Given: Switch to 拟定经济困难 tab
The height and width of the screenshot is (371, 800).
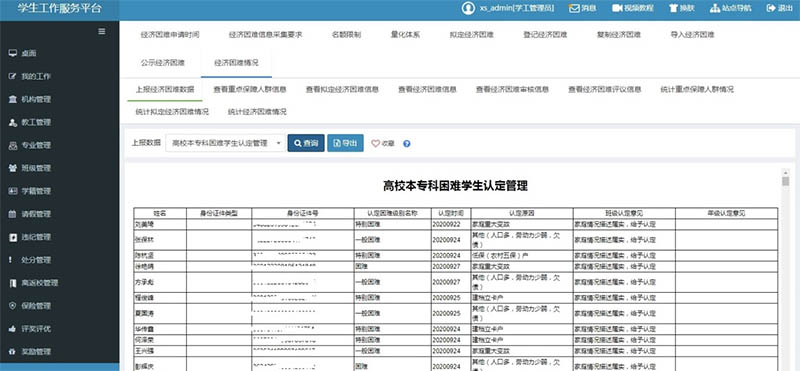Looking at the screenshot, I should pos(471,35).
